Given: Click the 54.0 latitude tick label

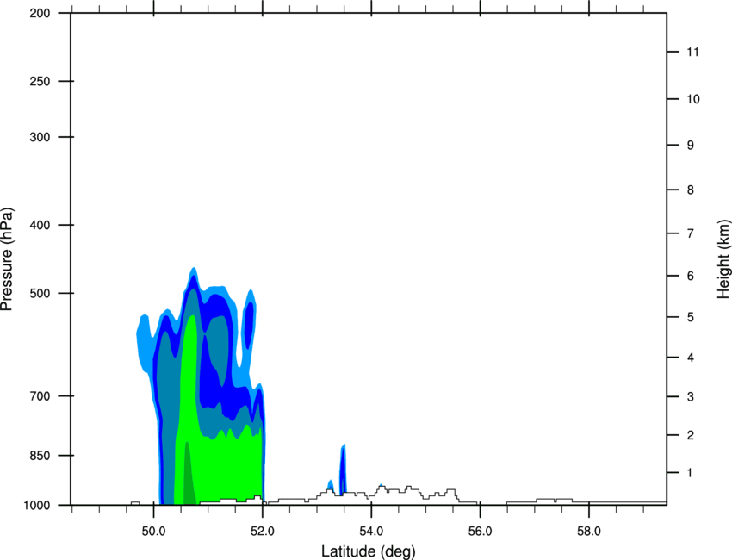Looking at the screenshot, I should pyautogui.click(x=372, y=532).
